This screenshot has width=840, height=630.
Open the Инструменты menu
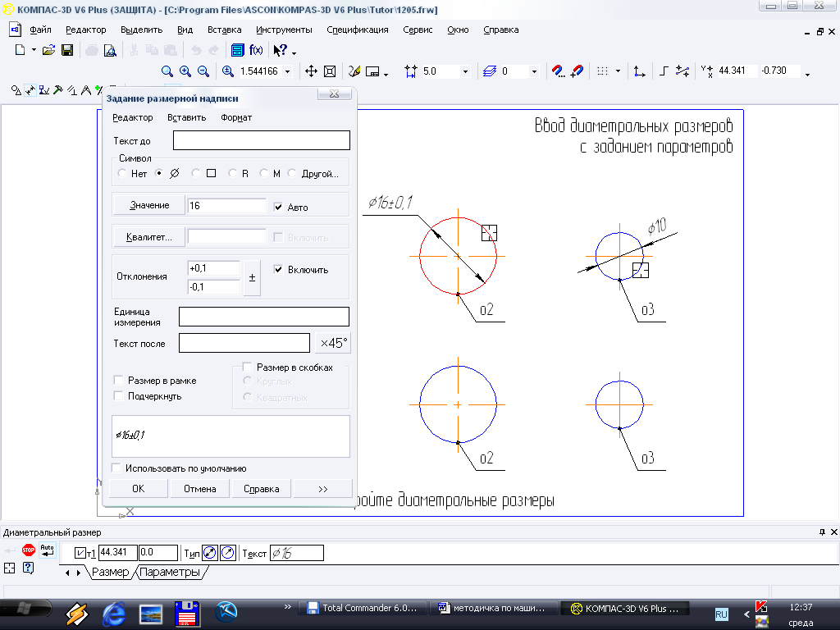click(x=284, y=30)
